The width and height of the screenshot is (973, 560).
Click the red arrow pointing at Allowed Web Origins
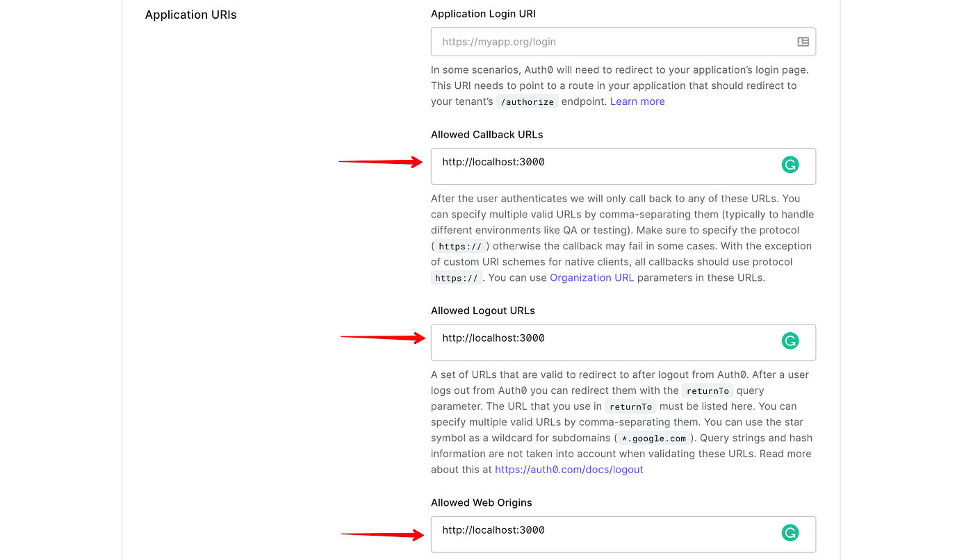(x=383, y=534)
